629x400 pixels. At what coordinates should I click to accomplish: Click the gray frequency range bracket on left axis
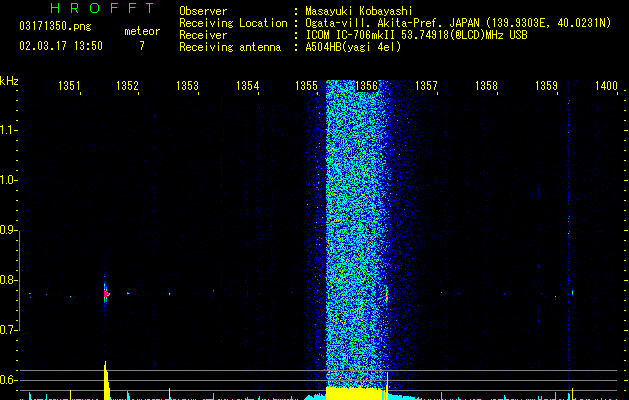coord(19,280)
